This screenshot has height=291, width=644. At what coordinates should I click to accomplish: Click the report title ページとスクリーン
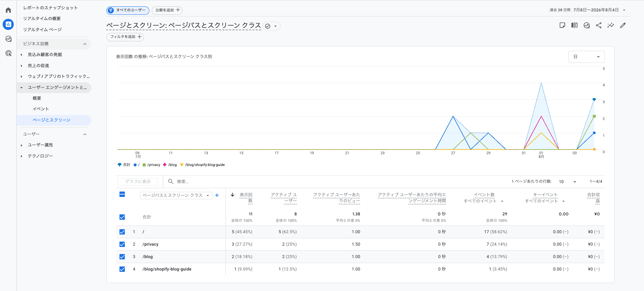[x=184, y=26]
